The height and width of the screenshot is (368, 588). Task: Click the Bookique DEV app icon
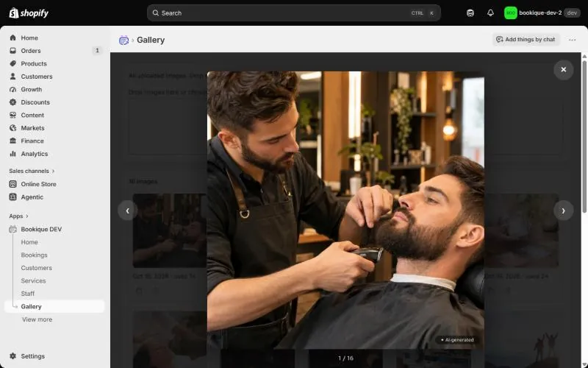(12, 229)
